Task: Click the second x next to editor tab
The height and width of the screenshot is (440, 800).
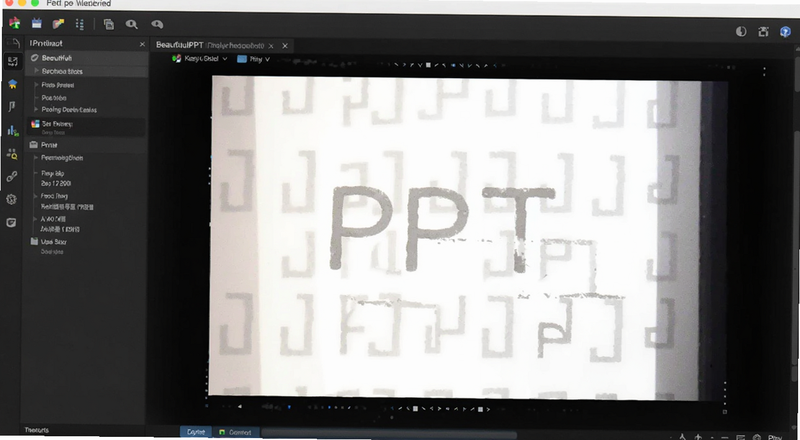Action: 285,46
